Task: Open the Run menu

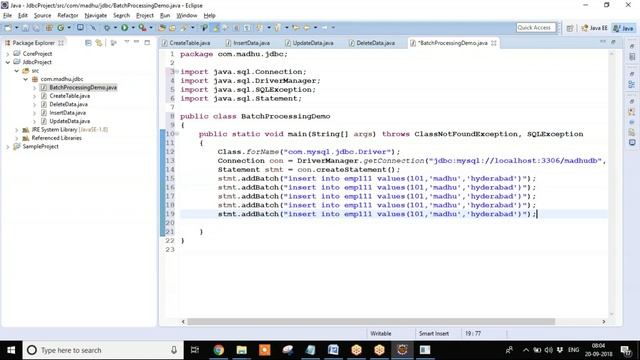Action: tap(165, 16)
